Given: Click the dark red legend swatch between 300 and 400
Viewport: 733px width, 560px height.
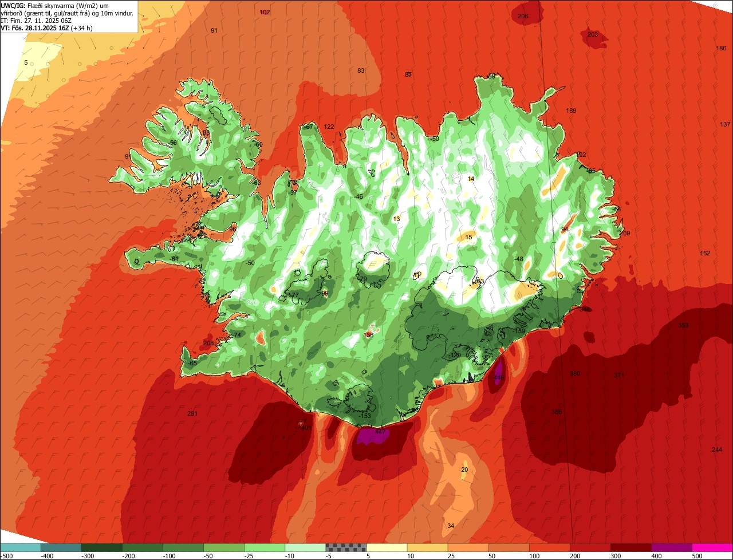Looking at the screenshot, I should pos(630,547).
